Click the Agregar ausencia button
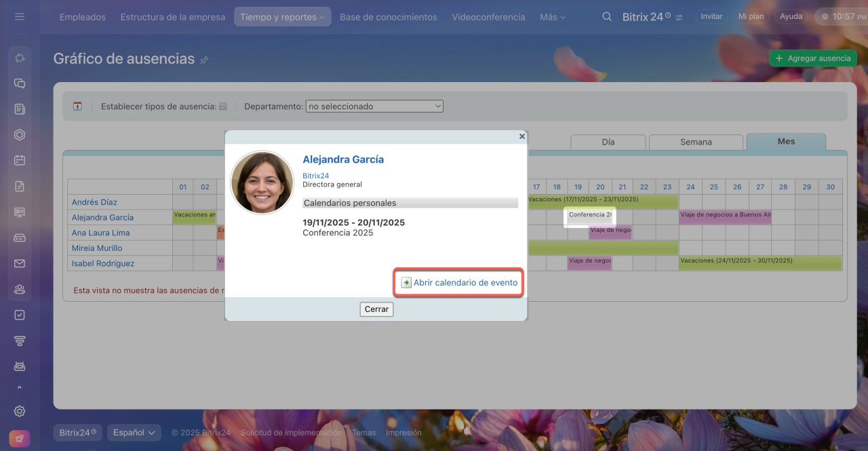This screenshot has height=451, width=868. [812, 58]
